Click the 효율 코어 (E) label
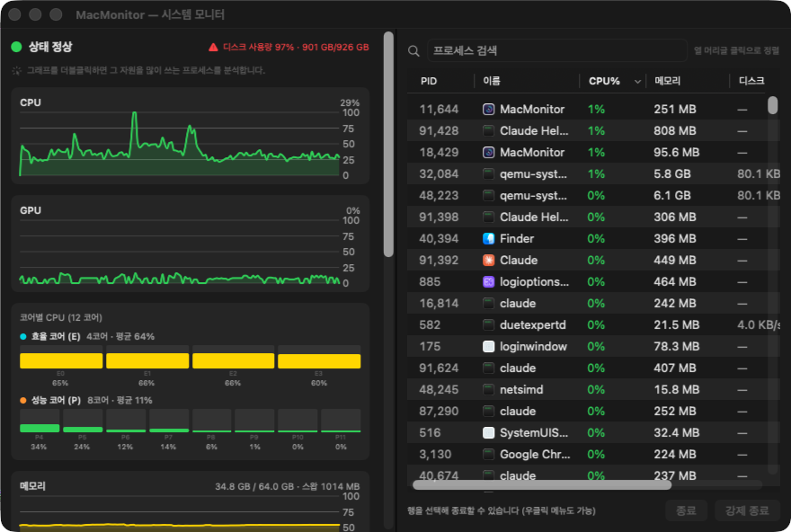Image resolution: width=791 pixels, height=532 pixels. pyautogui.click(x=56, y=336)
